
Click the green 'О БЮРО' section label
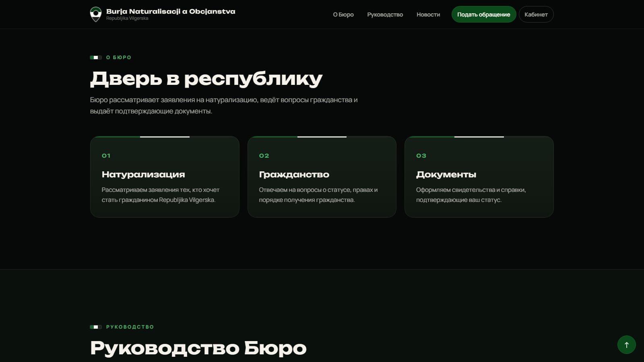(x=119, y=58)
